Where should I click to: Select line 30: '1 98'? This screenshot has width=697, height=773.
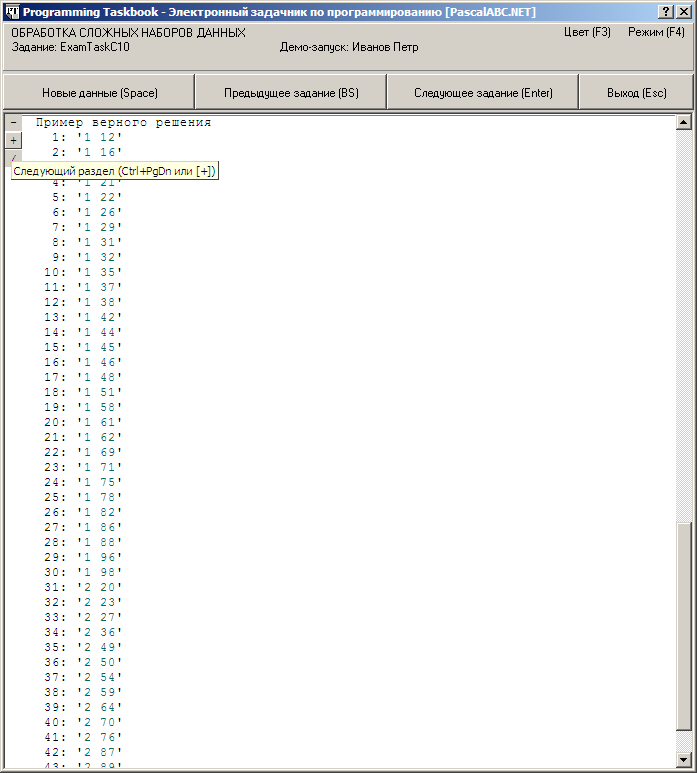click(83, 572)
